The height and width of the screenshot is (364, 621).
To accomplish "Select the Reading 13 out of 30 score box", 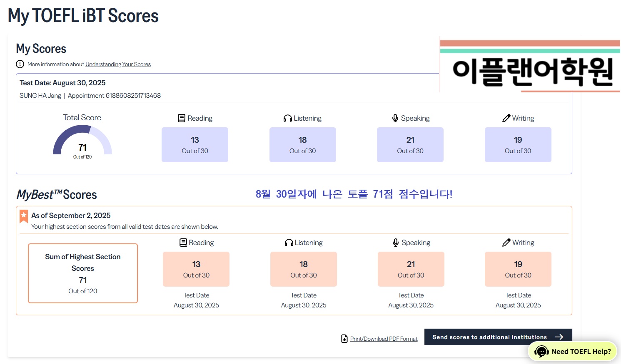I will (x=195, y=145).
